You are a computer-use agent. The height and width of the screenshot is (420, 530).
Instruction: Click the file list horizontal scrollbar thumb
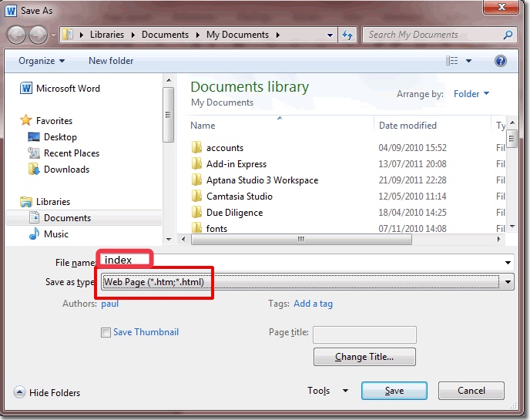click(x=301, y=240)
